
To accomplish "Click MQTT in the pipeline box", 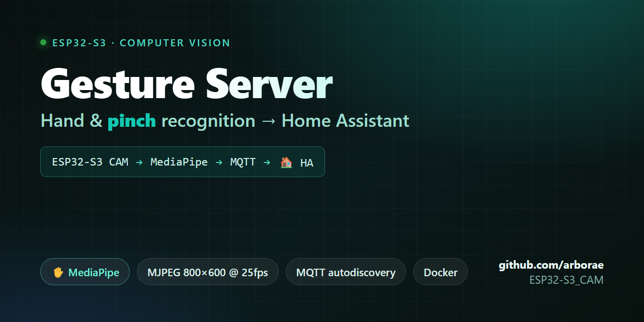I will 243,162.
